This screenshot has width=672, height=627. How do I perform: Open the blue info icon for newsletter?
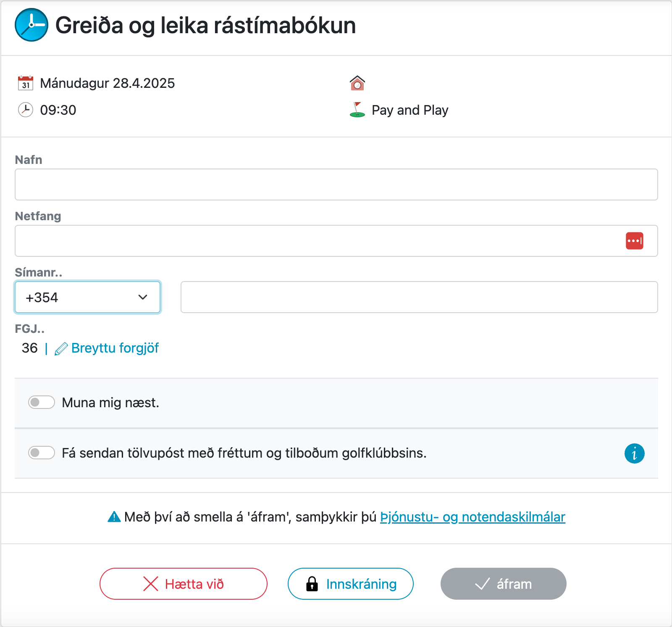coord(634,453)
